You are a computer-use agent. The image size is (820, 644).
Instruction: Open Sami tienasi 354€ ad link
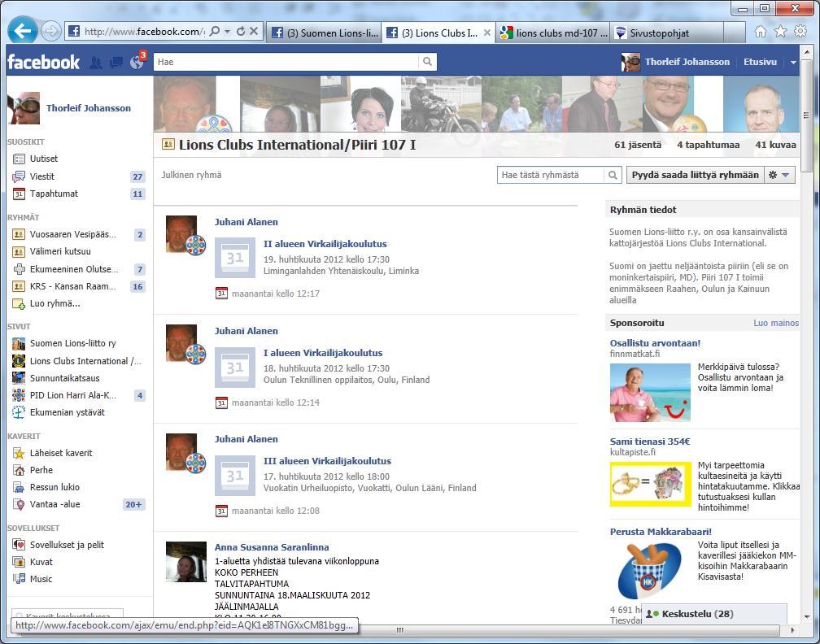click(x=649, y=442)
